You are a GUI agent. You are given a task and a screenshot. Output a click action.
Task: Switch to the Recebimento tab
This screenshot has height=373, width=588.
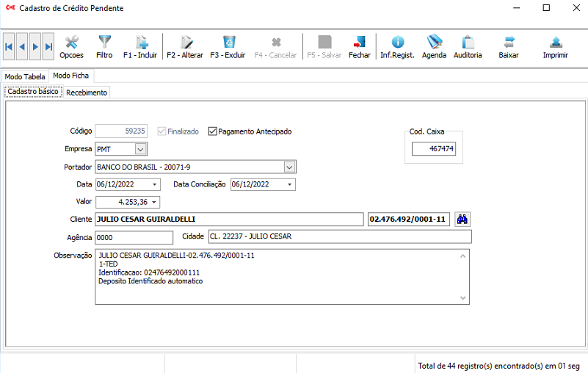click(x=87, y=93)
